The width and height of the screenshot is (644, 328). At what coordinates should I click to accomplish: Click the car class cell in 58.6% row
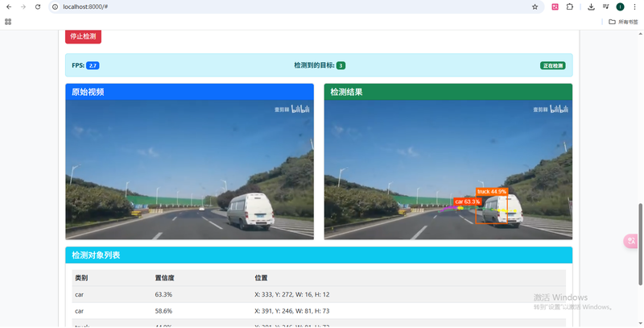[x=79, y=311]
